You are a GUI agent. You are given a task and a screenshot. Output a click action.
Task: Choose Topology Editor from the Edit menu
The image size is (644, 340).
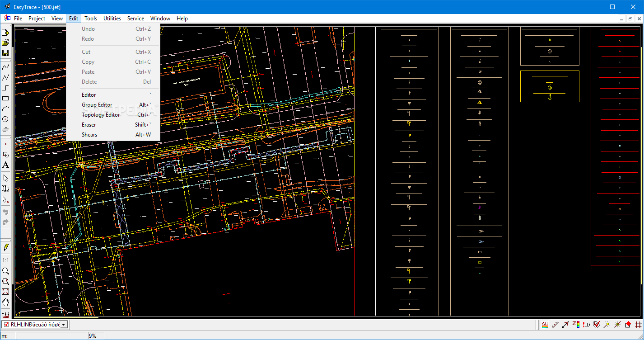[x=113, y=115]
